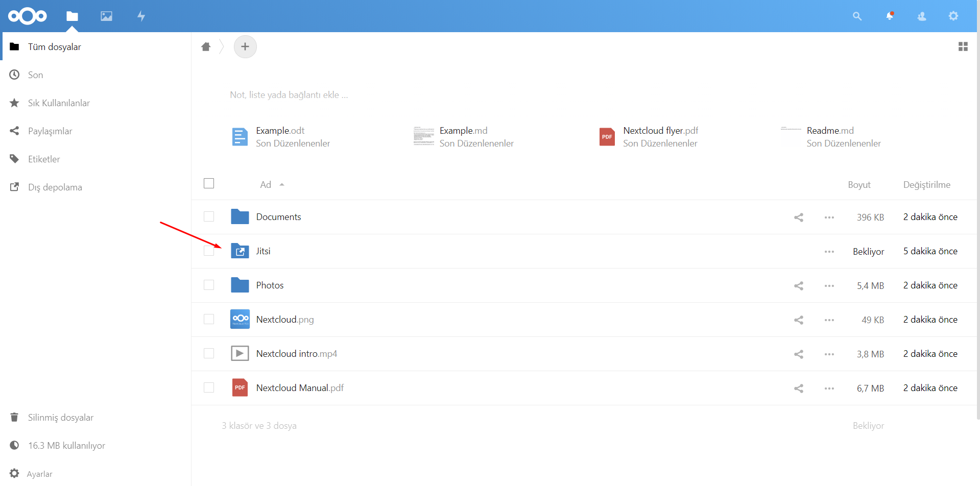The image size is (980, 486).
Task: Open the Files app icon in header
Action: point(72,16)
